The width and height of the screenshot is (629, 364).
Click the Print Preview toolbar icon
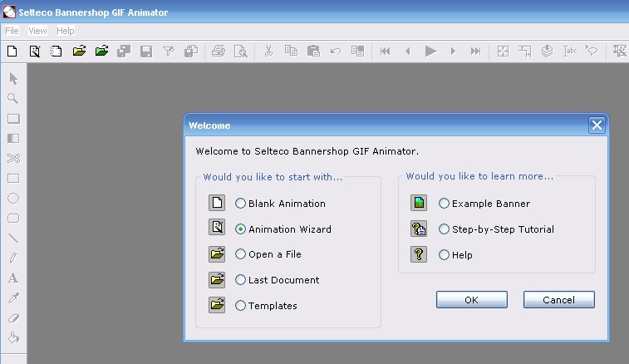pyautogui.click(x=241, y=52)
